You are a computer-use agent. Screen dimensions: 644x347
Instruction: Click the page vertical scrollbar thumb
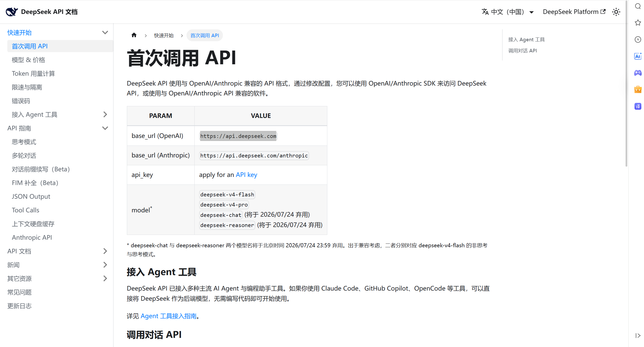[627, 84]
